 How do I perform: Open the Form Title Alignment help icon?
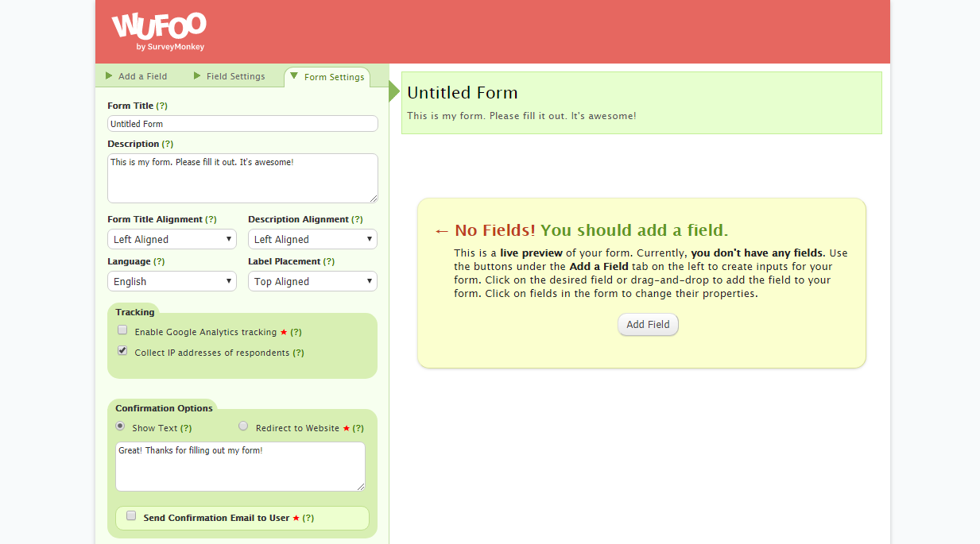(211, 219)
